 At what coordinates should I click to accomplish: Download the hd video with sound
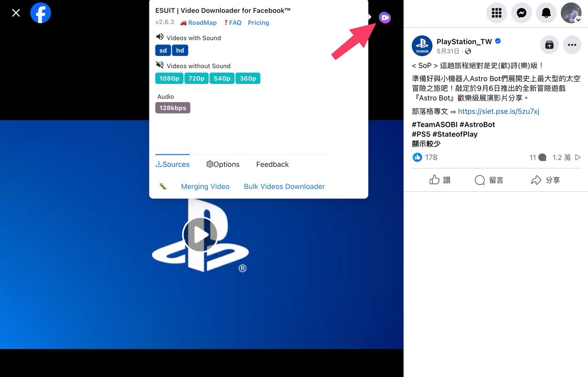[180, 51]
